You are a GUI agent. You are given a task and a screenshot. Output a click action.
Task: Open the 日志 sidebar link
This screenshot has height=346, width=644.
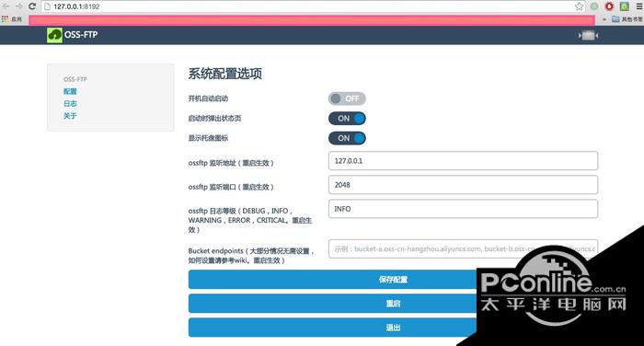(70, 104)
